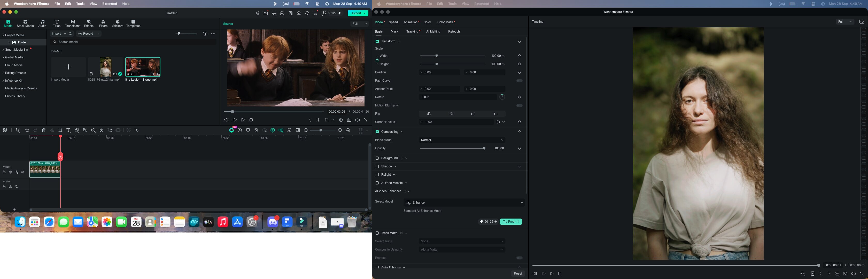The width and height of the screenshot is (868, 279).
Task: Click the save project icon in title bar
Action: (290, 13)
